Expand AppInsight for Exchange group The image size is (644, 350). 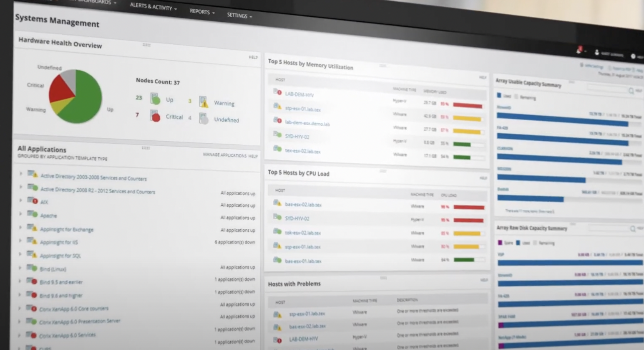(20, 227)
